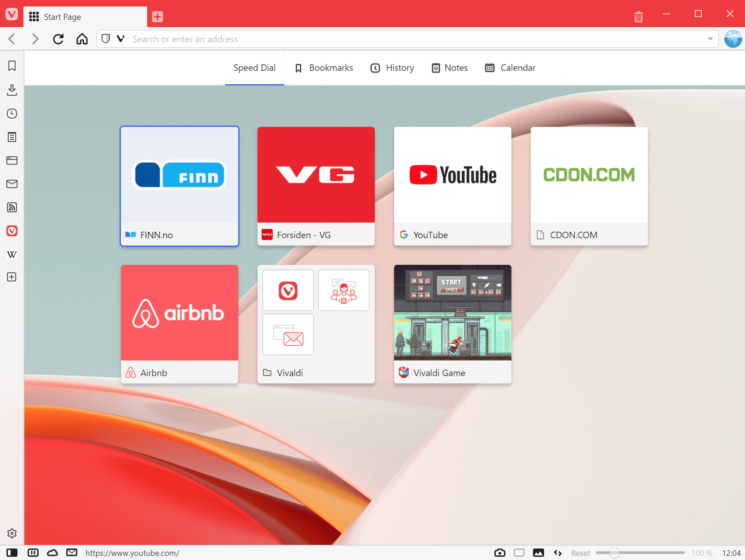The height and width of the screenshot is (560, 745).
Task: Go back with the back arrow
Action: 12,39
